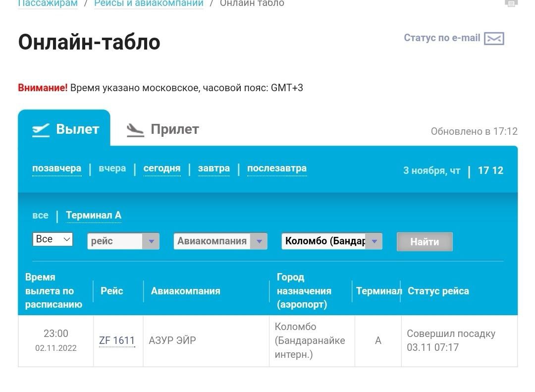Click the Статус по e-mail link
This screenshot has width=535, height=392.
click(442, 38)
